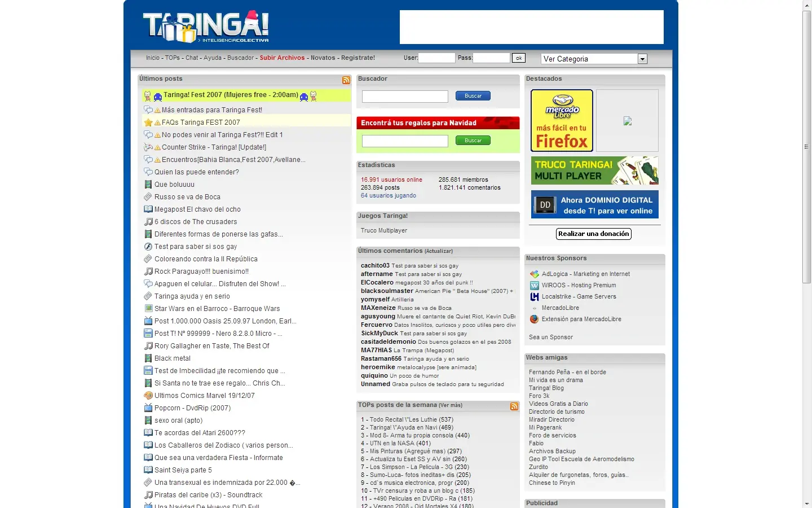Read '16.991 usuarios online' statistic
Image resolution: width=812 pixels, height=508 pixels.
tap(391, 180)
